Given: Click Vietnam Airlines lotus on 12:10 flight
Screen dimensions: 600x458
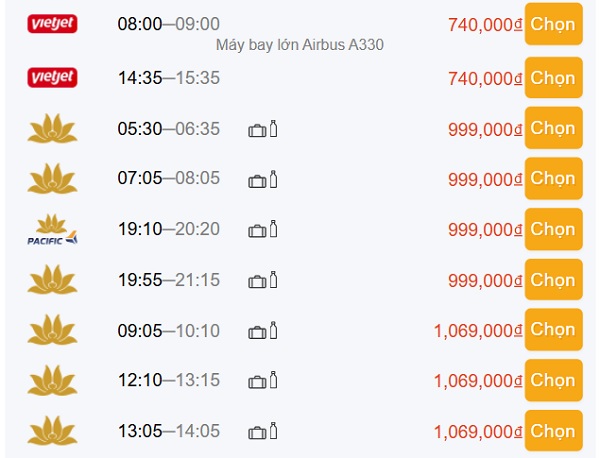Looking at the screenshot, I should (x=53, y=381).
